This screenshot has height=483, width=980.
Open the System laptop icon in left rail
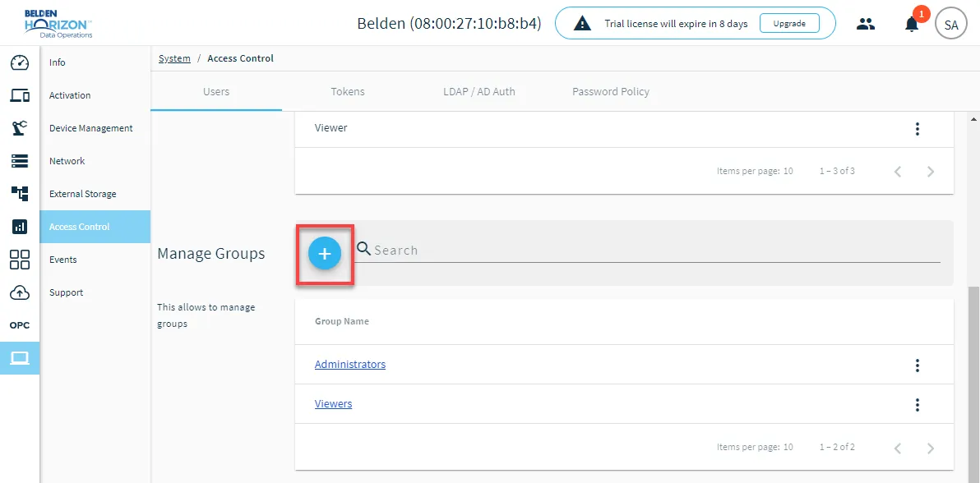[x=20, y=358]
